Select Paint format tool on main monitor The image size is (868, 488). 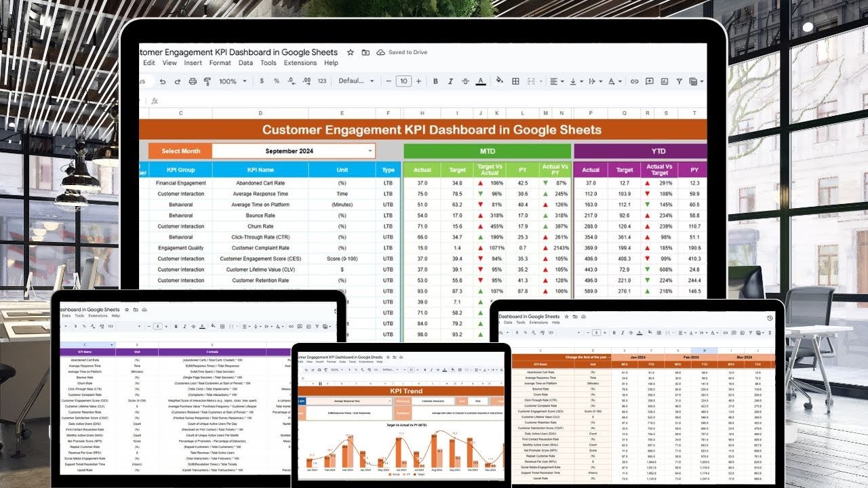pos(208,81)
